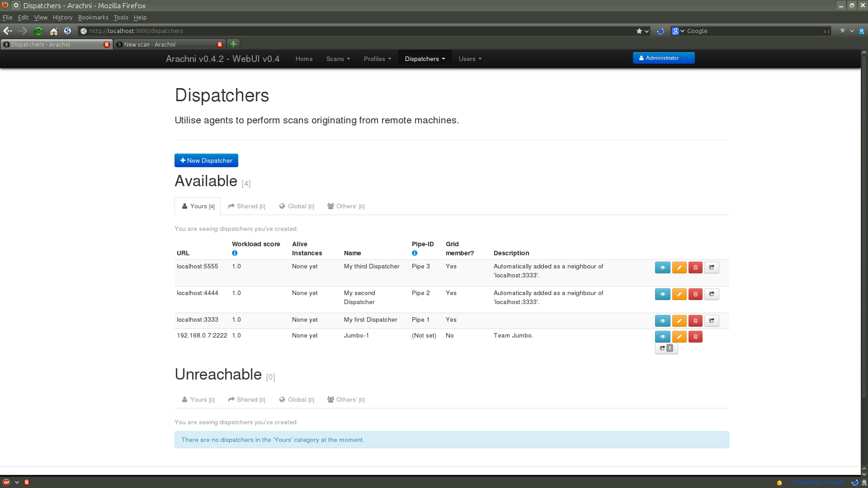Select the Yours [0] tab under Unreachable
868x488 pixels.
[198, 399]
